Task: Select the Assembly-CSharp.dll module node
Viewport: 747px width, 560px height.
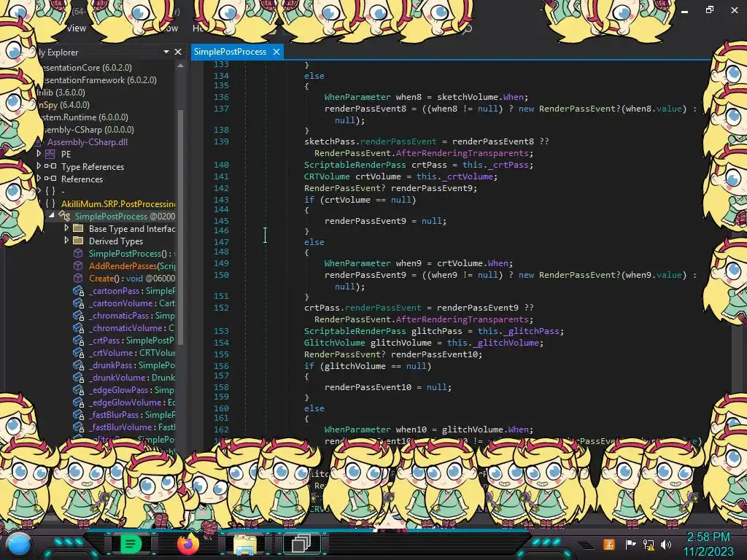Action: [x=88, y=142]
